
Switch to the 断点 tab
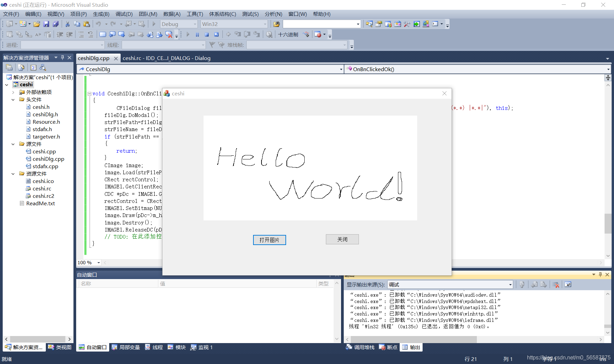388,347
